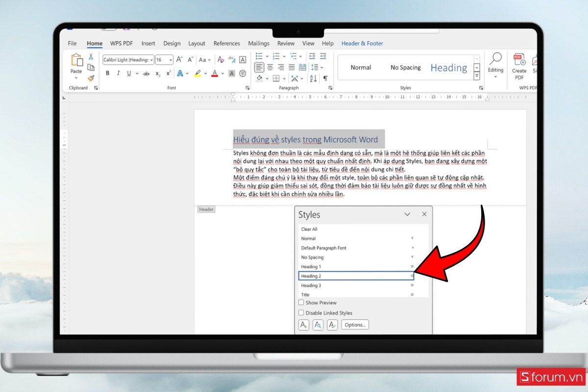Switch to the Insert tab
This screenshot has height=392, width=588.
[x=148, y=43]
